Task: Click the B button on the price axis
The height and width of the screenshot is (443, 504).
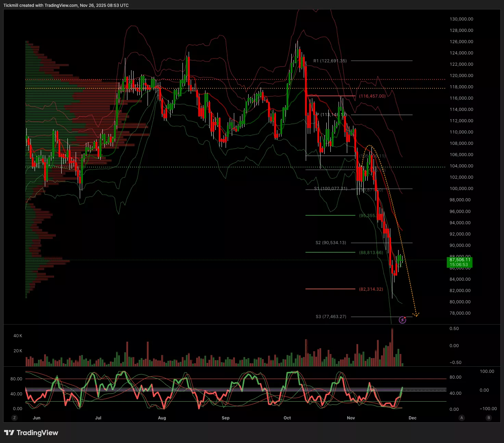Action: tap(489, 418)
